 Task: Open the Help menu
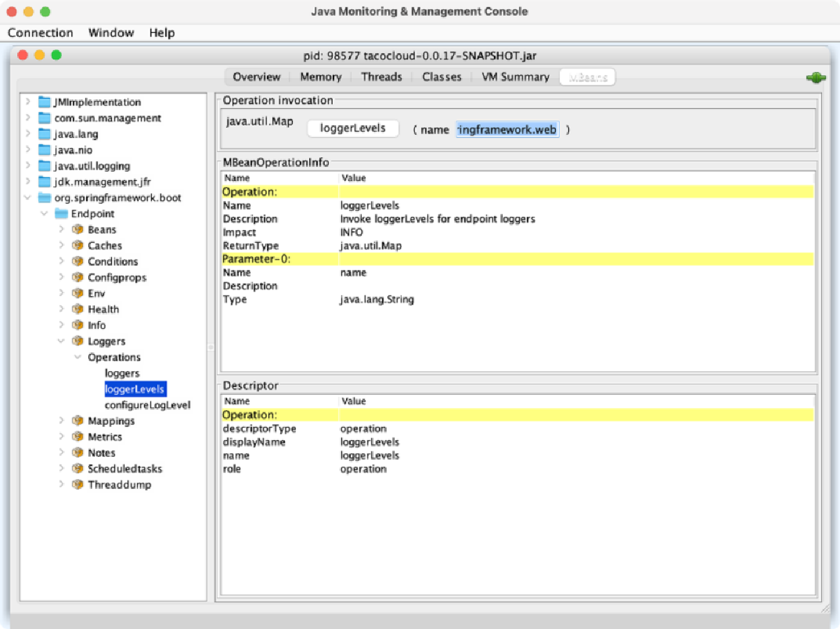(162, 33)
